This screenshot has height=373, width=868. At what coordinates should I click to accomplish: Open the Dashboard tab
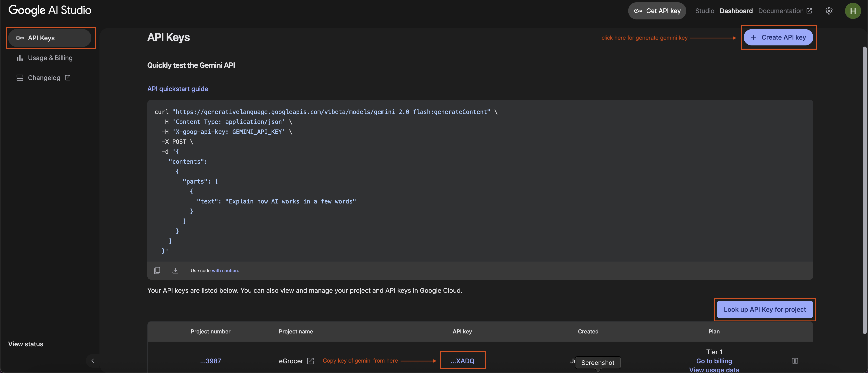click(x=736, y=11)
